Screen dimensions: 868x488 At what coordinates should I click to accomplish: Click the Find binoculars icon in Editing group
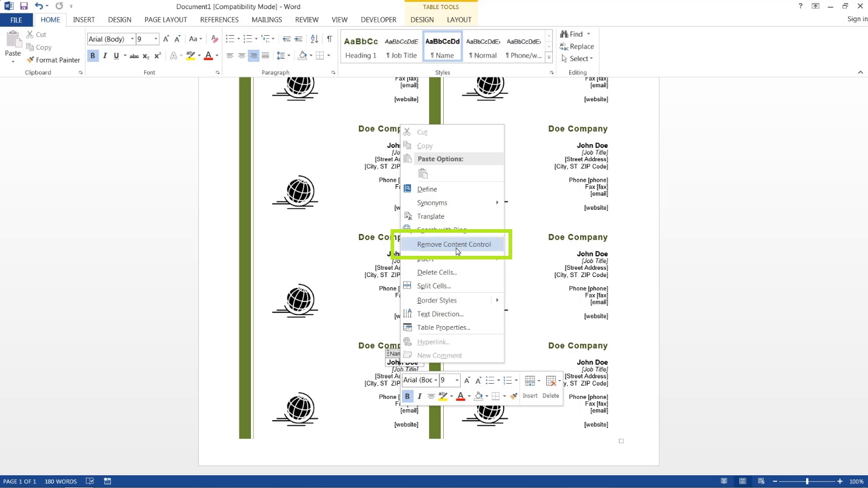coord(564,34)
